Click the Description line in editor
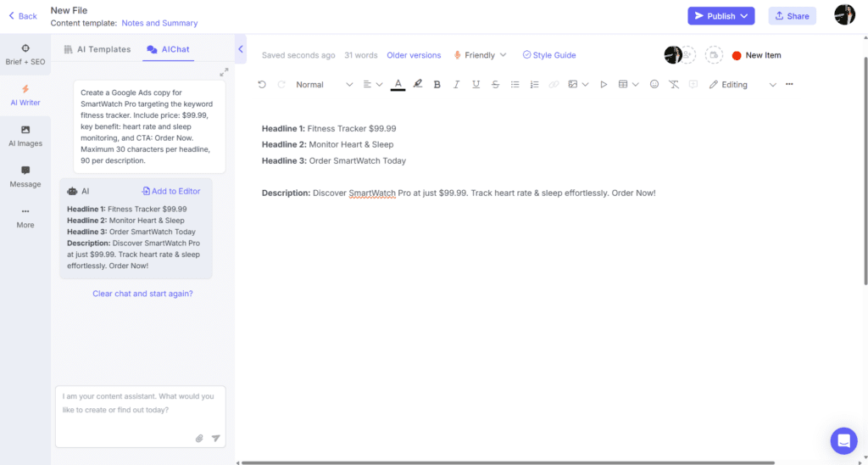The width and height of the screenshot is (868, 465). 459,193
